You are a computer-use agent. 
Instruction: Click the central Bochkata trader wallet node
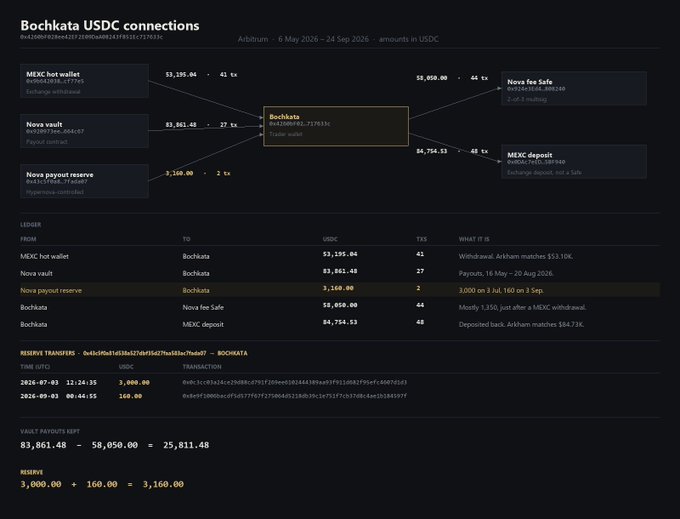point(336,126)
